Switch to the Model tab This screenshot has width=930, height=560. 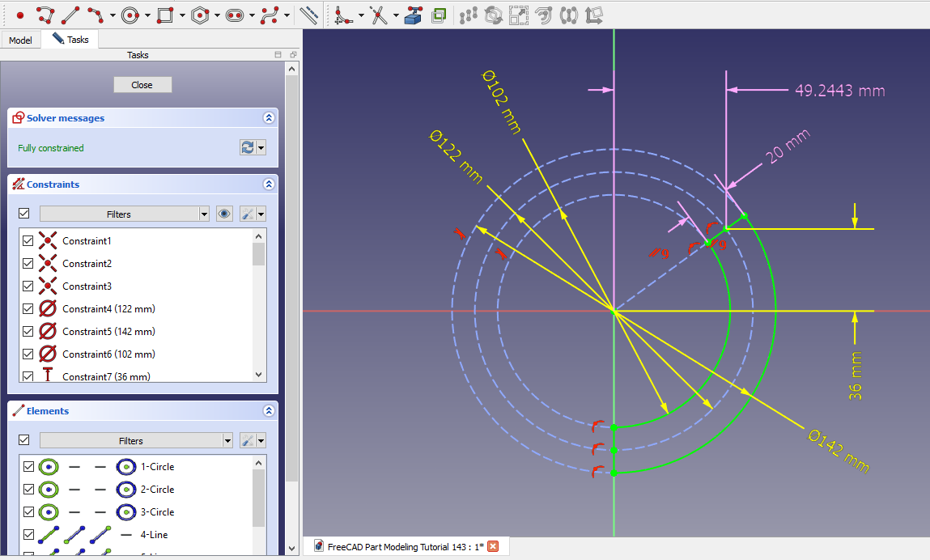(20, 40)
